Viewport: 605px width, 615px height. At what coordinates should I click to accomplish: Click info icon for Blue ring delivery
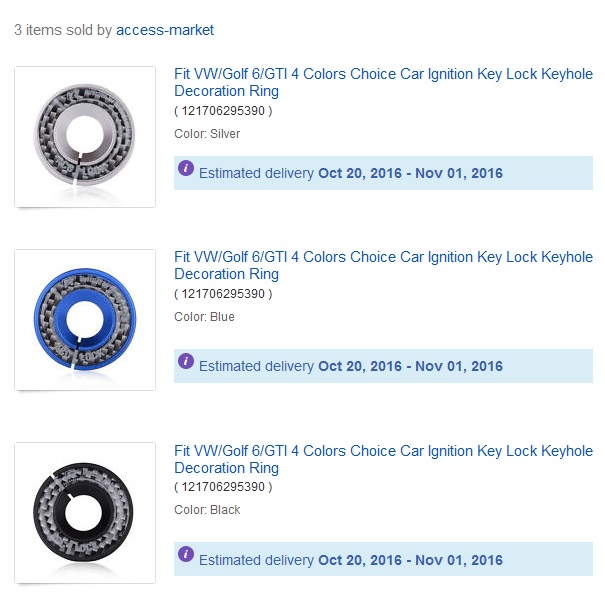[x=186, y=361]
